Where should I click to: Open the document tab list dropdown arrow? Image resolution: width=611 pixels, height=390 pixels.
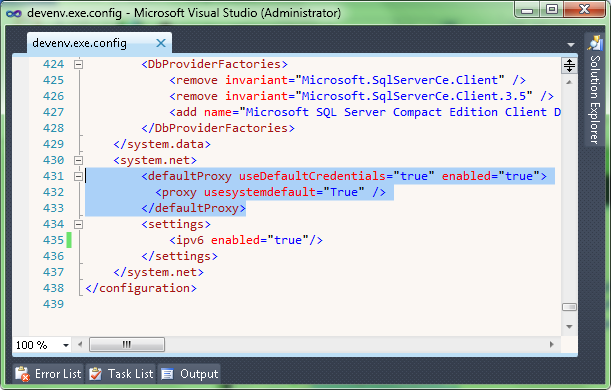click(571, 45)
